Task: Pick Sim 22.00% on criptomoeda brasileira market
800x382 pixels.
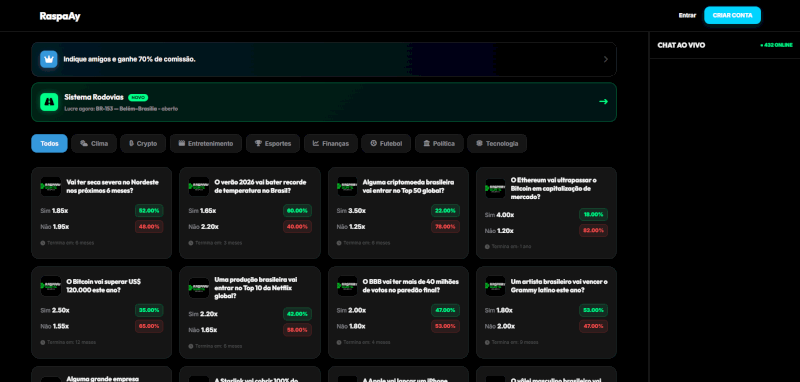Action: [445, 211]
